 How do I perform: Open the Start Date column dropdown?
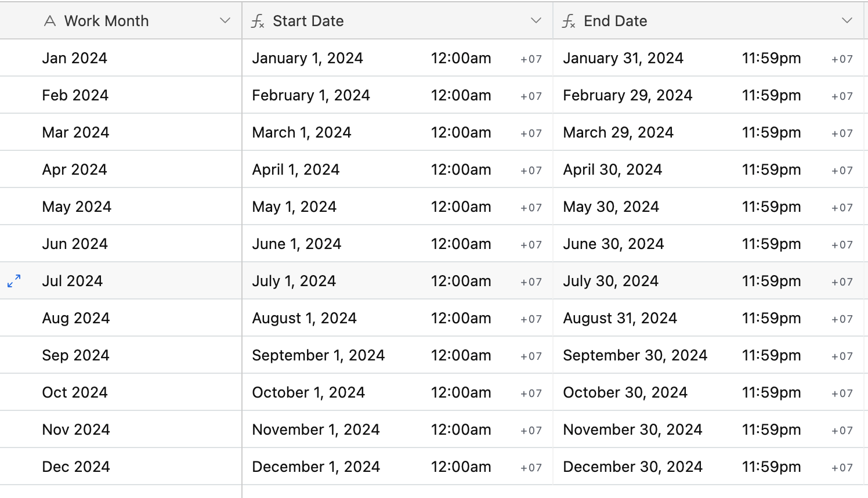click(x=536, y=21)
